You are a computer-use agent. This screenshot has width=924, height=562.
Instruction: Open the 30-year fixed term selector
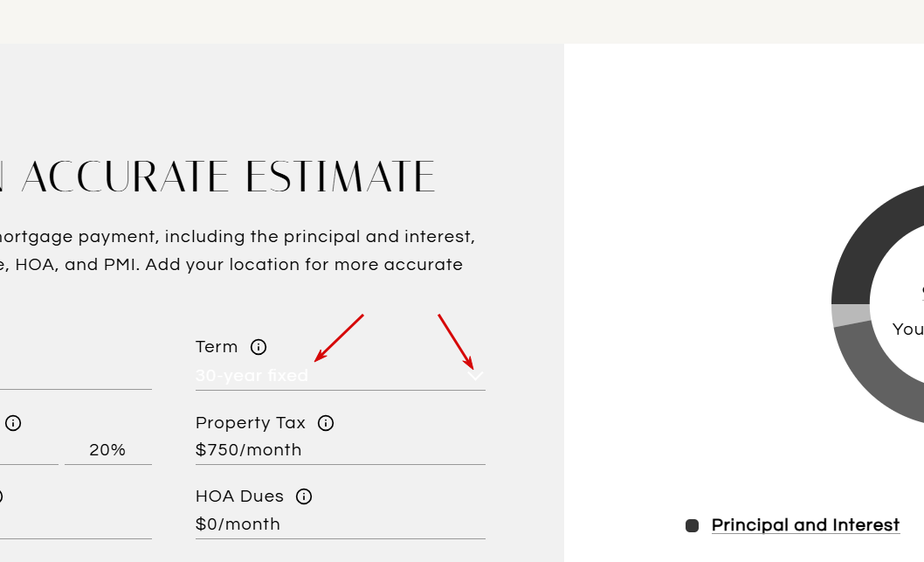point(332,376)
